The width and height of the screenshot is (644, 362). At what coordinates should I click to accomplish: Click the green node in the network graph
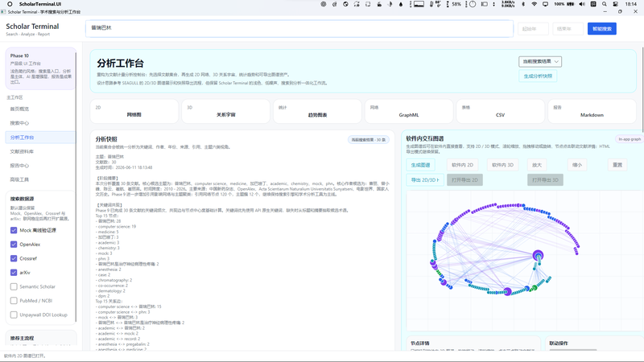pyautogui.click(x=535, y=288)
